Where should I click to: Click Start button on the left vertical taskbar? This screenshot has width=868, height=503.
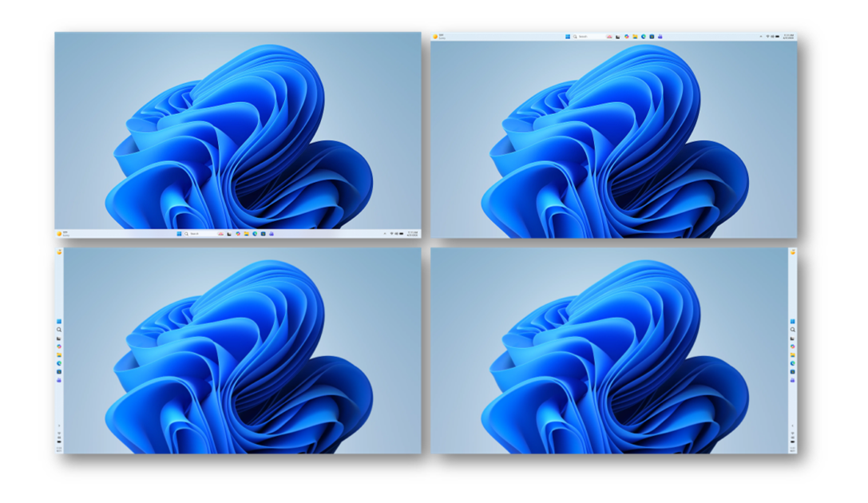point(59,322)
